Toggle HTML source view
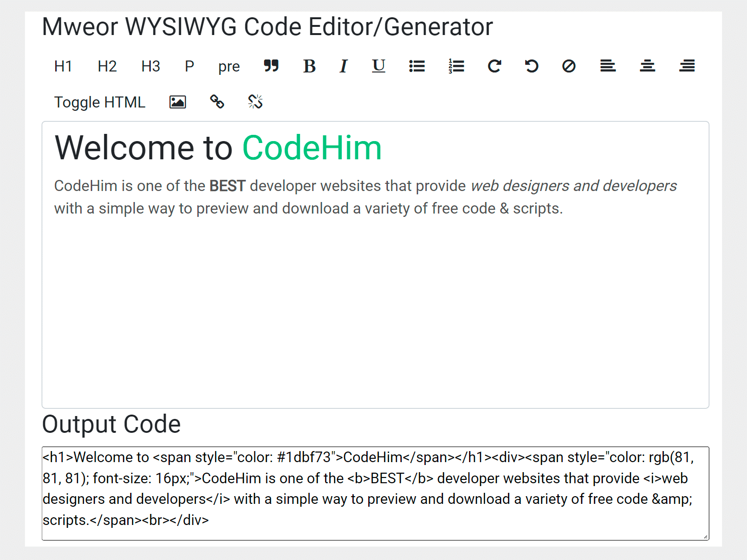Viewport: 747px width, 560px height. click(x=100, y=102)
